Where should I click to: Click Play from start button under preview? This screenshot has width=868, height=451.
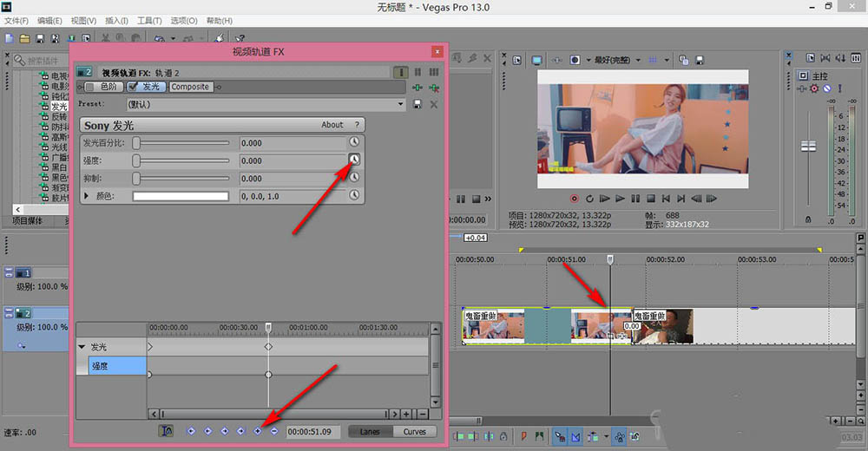(x=604, y=199)
